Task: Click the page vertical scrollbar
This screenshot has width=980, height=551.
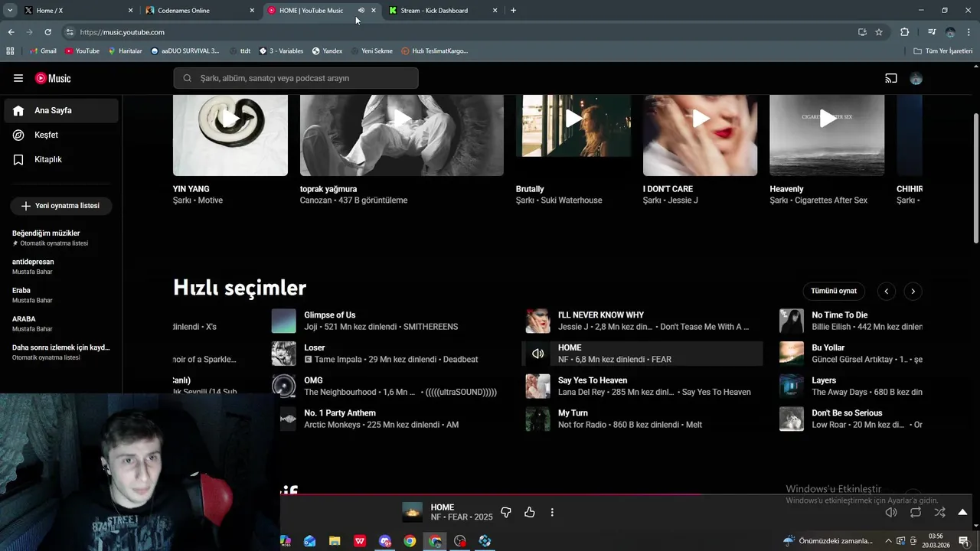Action: click(x=975, y=178)
